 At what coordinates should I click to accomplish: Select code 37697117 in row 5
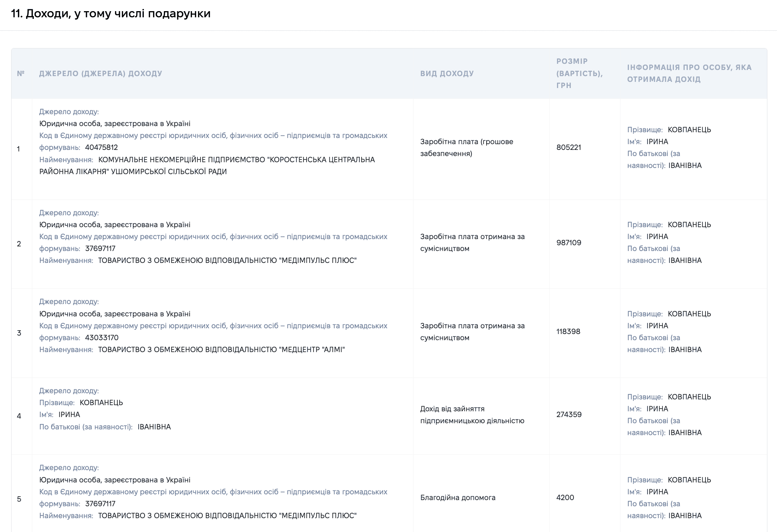(100, 504)
